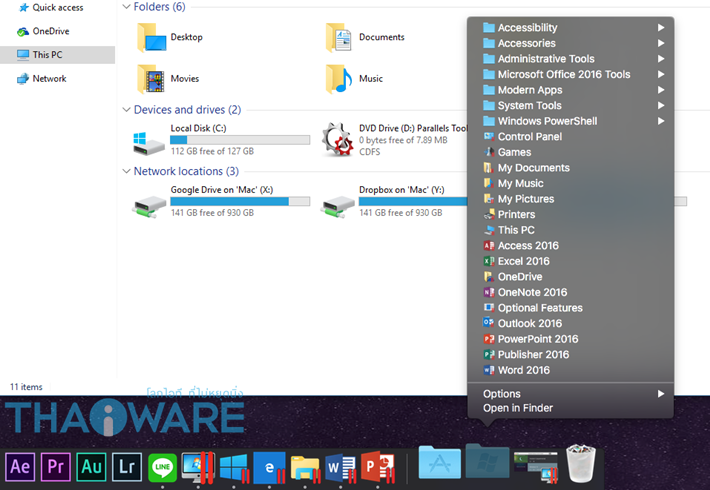Choose Games from the menu
The height and width of the screenshot is (490, 710).
571,152
